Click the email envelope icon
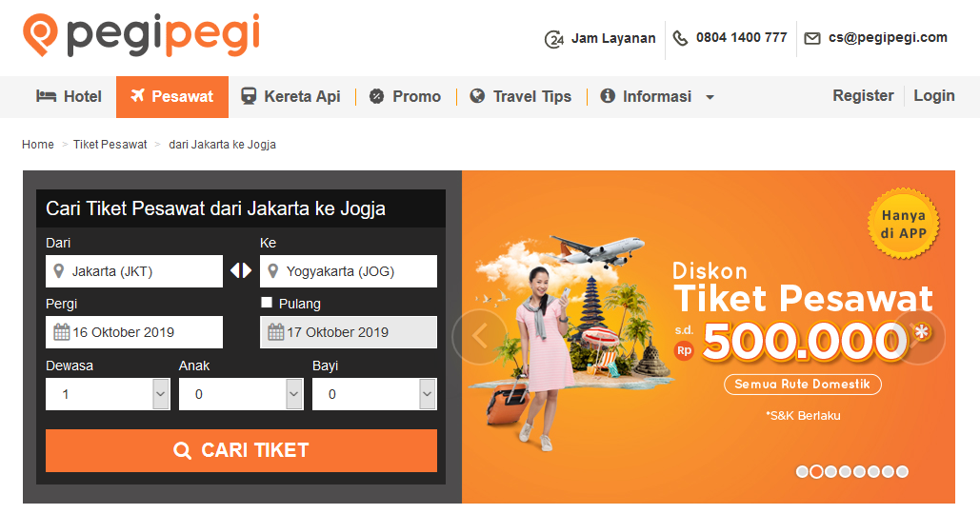The height and width of the screenshot is (514, 980). click(811, 39)
